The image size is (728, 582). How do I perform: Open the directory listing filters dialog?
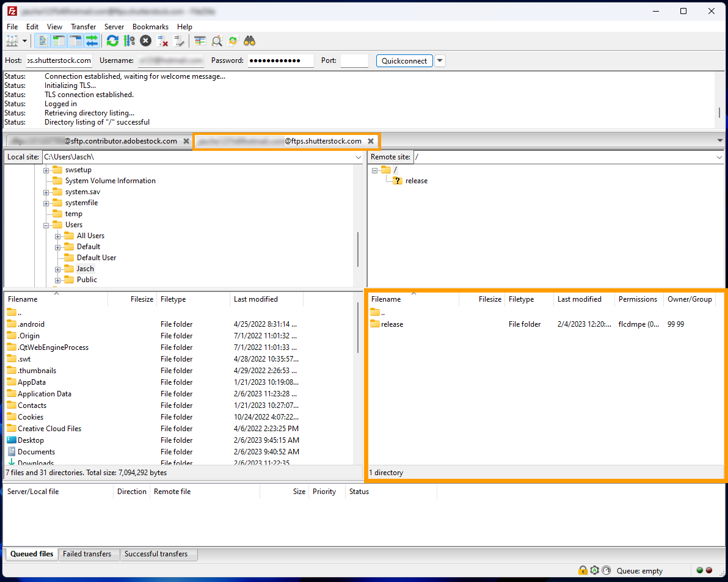tap(200, 41)
